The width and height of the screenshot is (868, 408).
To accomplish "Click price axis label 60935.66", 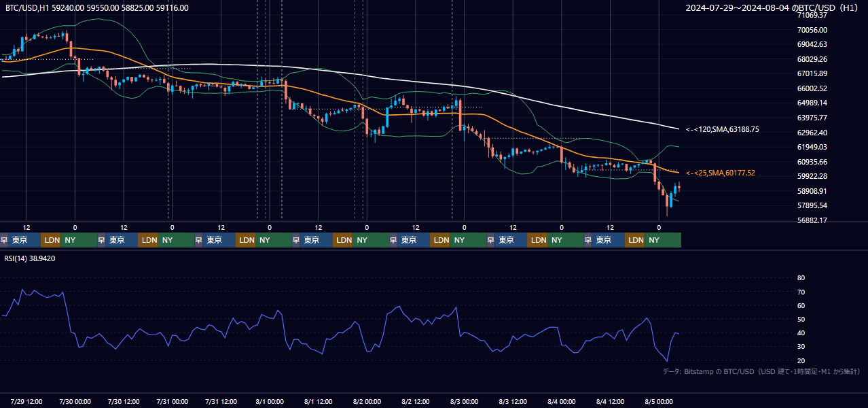I will (812, 162).
